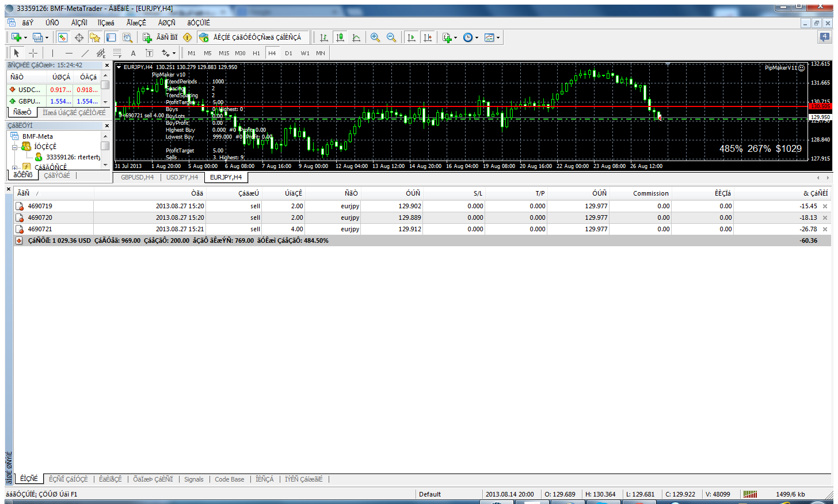Image resolution: width=838 pixels, height=504 pixels.
Task: Set timeframe to H1
Action: (256, 53)
